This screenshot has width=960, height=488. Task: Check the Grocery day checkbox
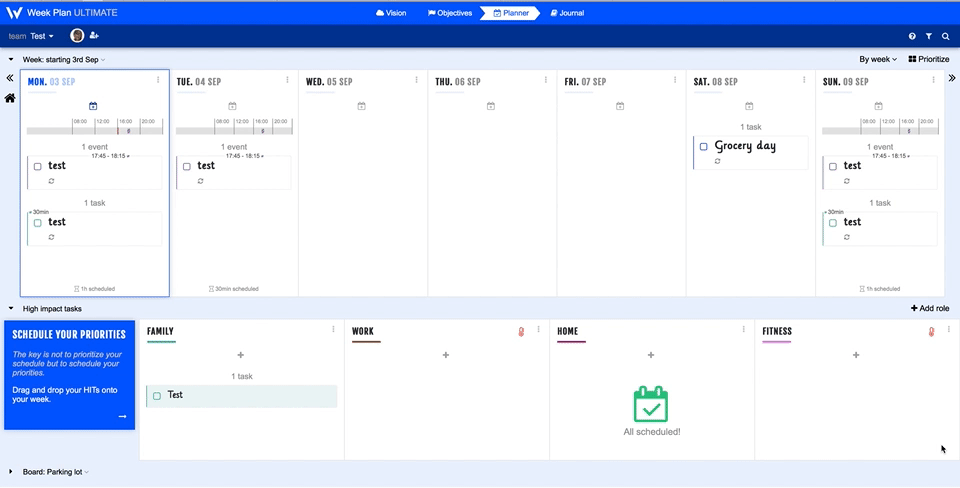click(703, 147)
